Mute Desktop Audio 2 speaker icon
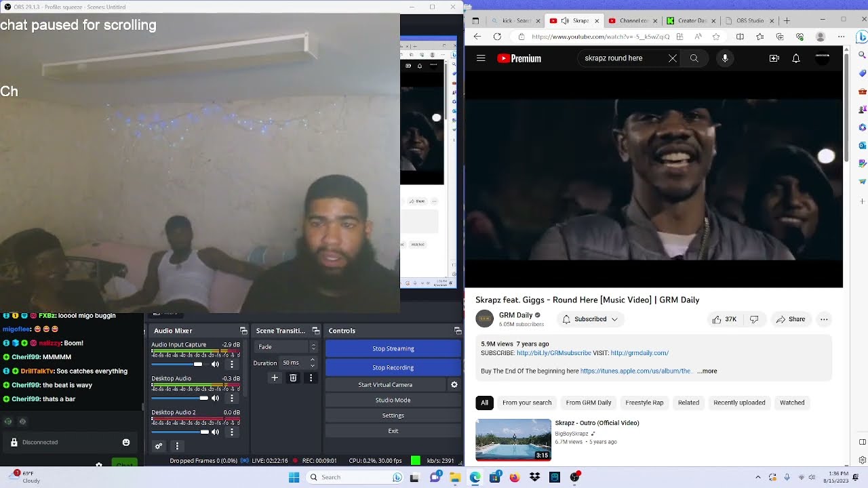 tap(216, 432)
